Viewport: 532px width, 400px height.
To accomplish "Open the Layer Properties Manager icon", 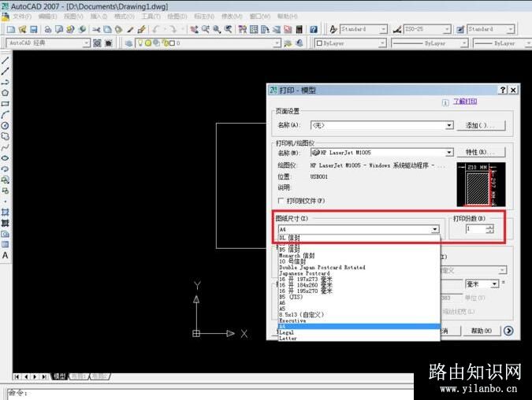I will click(128, 43).
